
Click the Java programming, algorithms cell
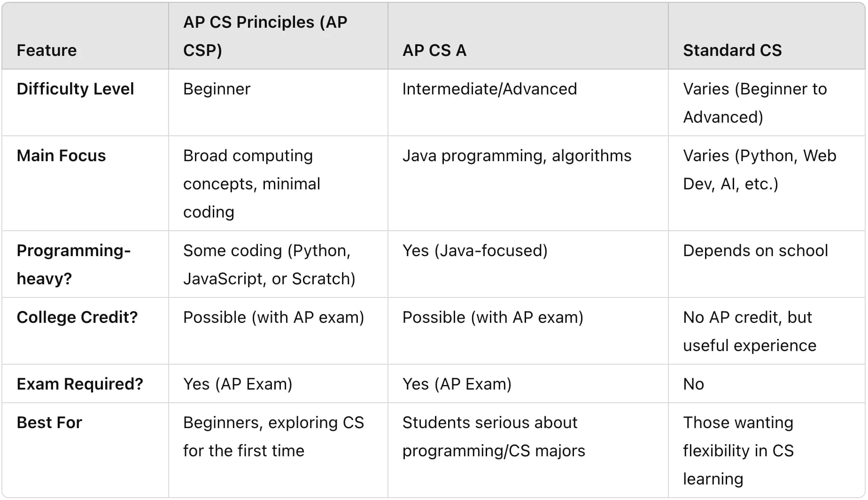(x=517, y=156)
